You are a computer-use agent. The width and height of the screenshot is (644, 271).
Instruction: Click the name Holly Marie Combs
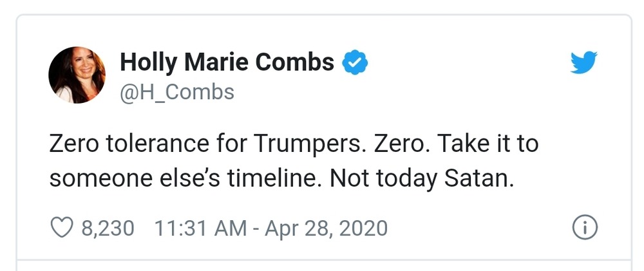(x=227, y=62)
